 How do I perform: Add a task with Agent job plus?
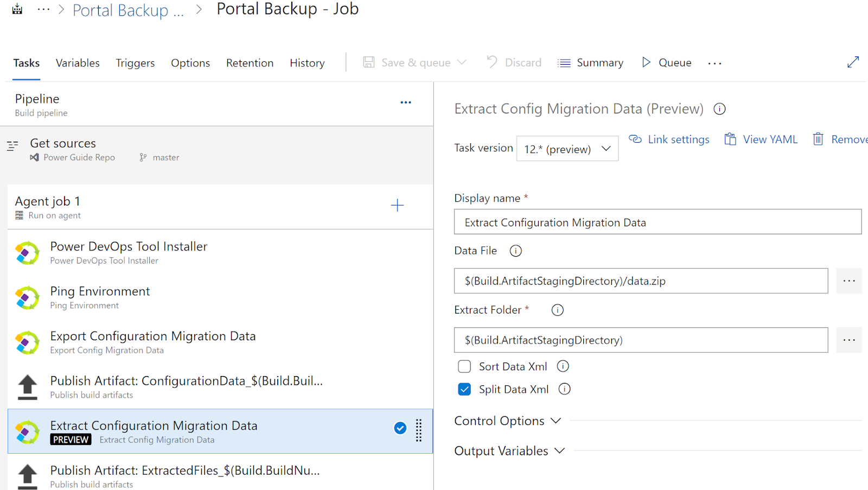(397, 205)
